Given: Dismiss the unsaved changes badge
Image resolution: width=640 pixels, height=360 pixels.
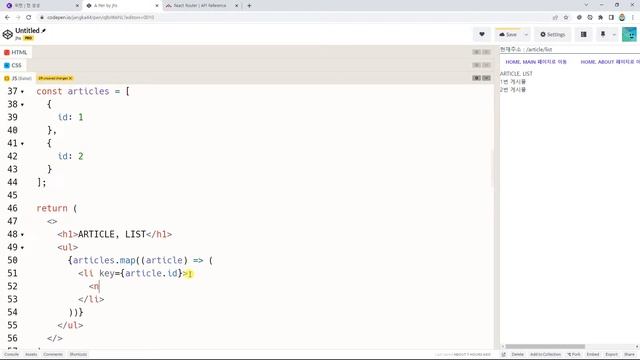Looking at the screenshot, I should click(71, 78).
